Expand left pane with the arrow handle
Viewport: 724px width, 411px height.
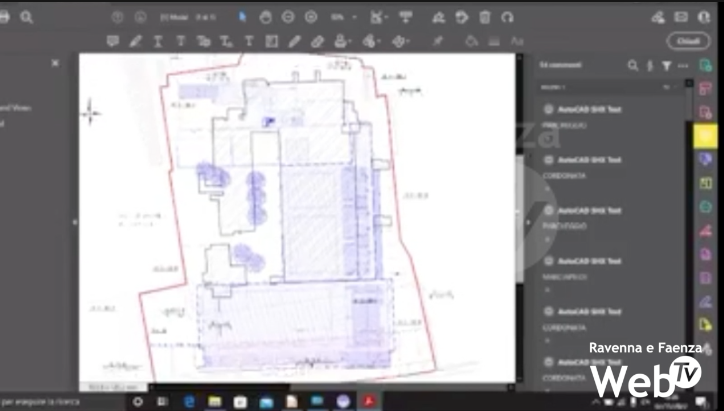click(75, 222)
